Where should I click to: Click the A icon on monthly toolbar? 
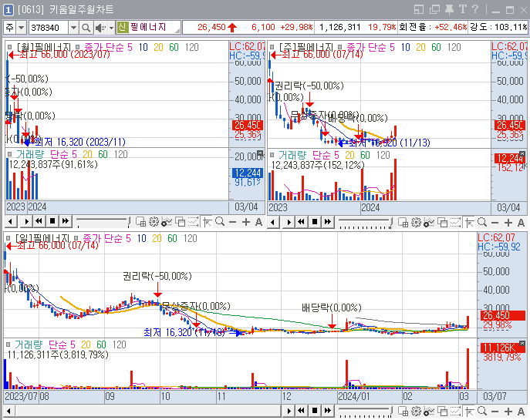pos(258,222)
